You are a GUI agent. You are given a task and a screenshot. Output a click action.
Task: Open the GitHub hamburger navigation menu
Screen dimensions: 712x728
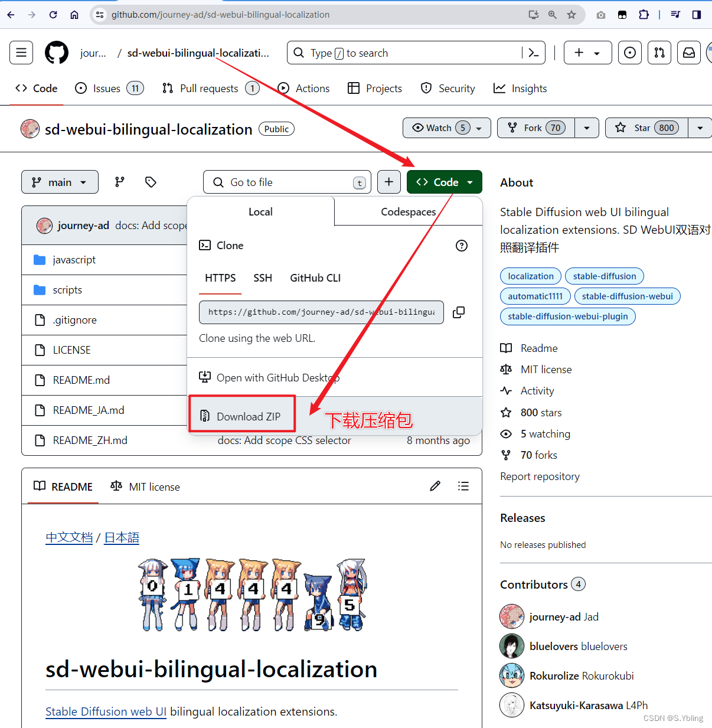pos(21,53)
